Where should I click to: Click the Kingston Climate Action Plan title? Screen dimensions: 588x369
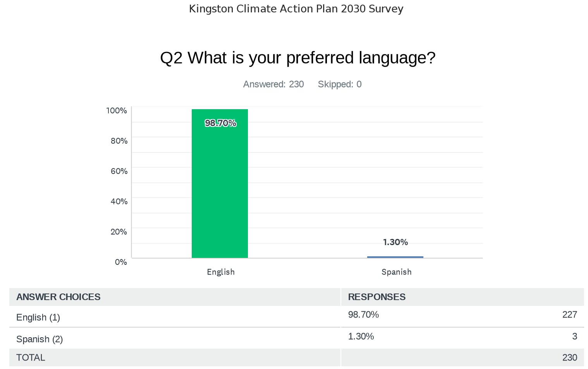pyautogui.click(x=296, y=9)
